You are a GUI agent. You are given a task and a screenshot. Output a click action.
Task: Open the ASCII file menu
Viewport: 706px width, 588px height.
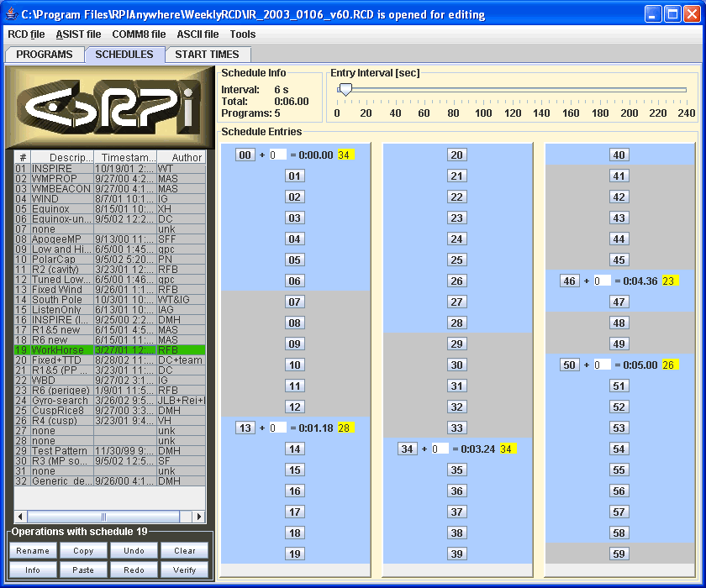click(198, 34)
